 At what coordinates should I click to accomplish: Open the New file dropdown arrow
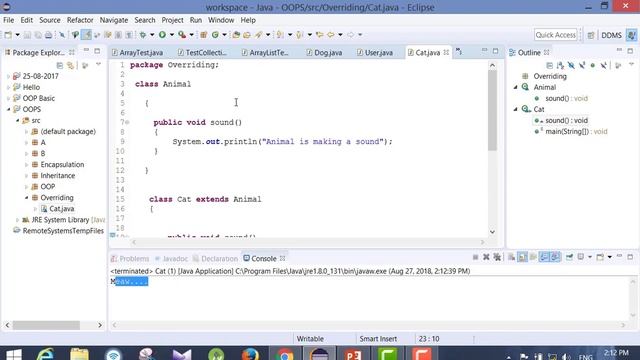18,35
